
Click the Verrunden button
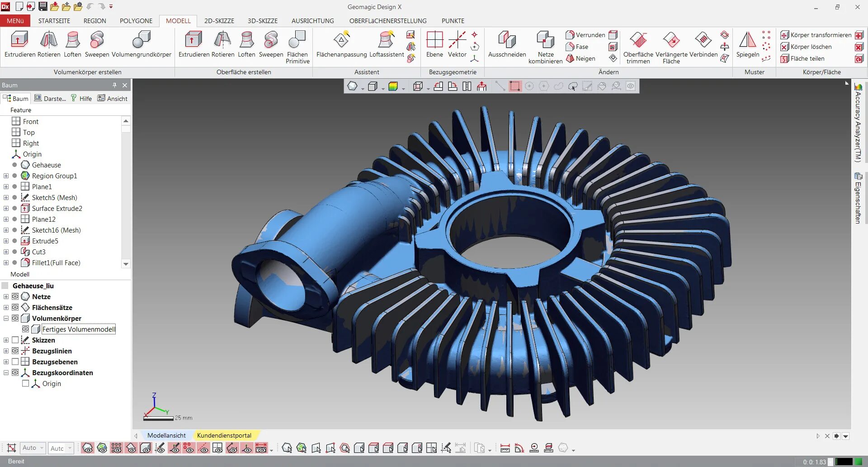585,35
